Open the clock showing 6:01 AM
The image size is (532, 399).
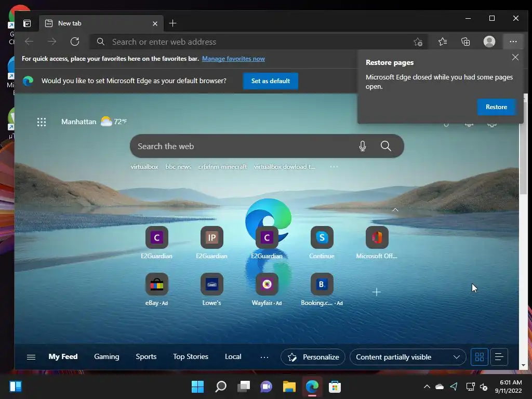508,387
